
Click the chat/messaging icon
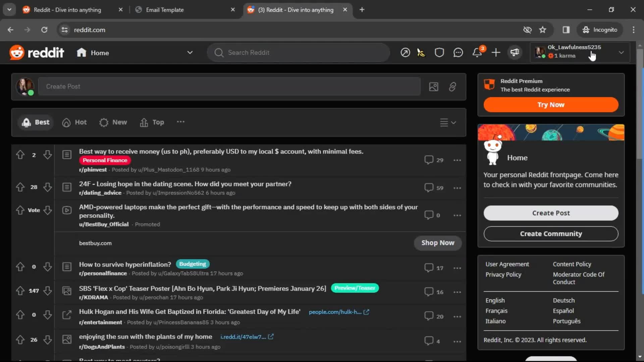(458, 52)
